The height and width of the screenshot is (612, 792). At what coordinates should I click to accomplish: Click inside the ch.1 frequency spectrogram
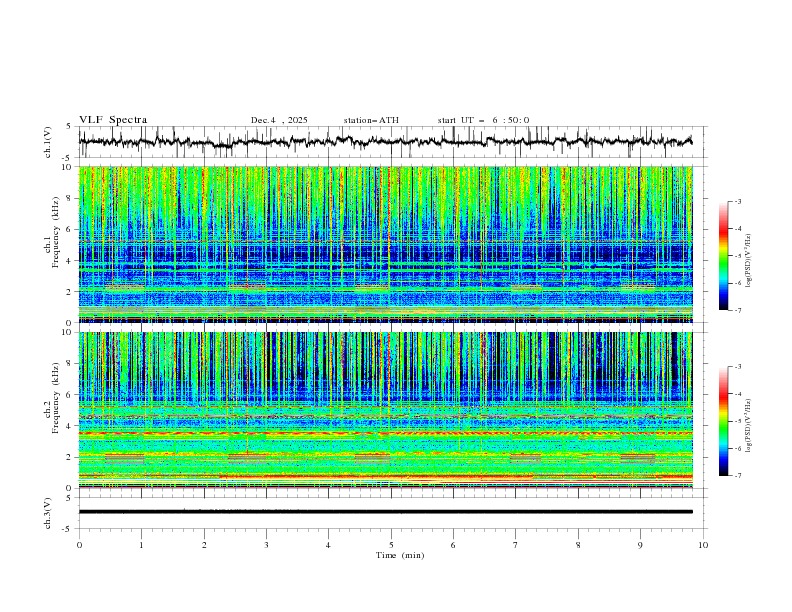point(390,245)
